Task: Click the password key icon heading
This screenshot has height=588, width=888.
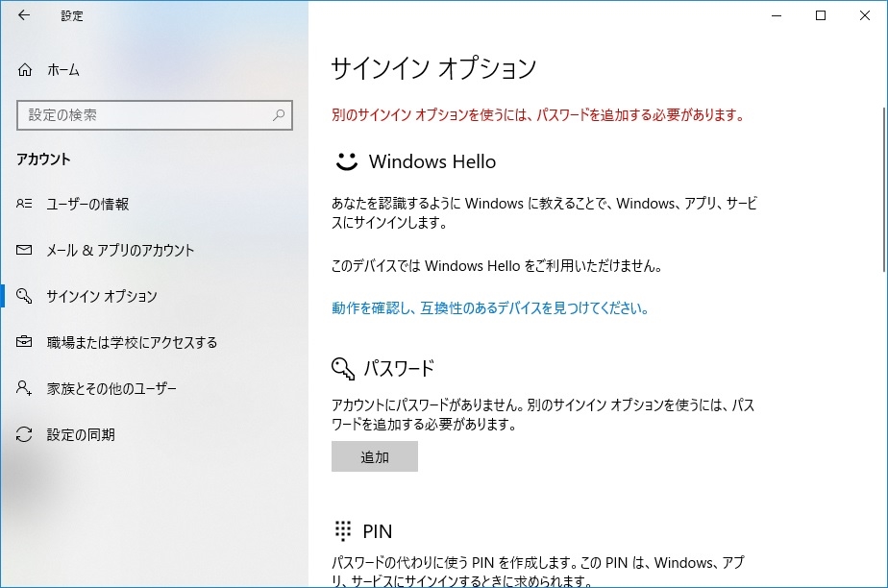Action: [x=343, y=368]
